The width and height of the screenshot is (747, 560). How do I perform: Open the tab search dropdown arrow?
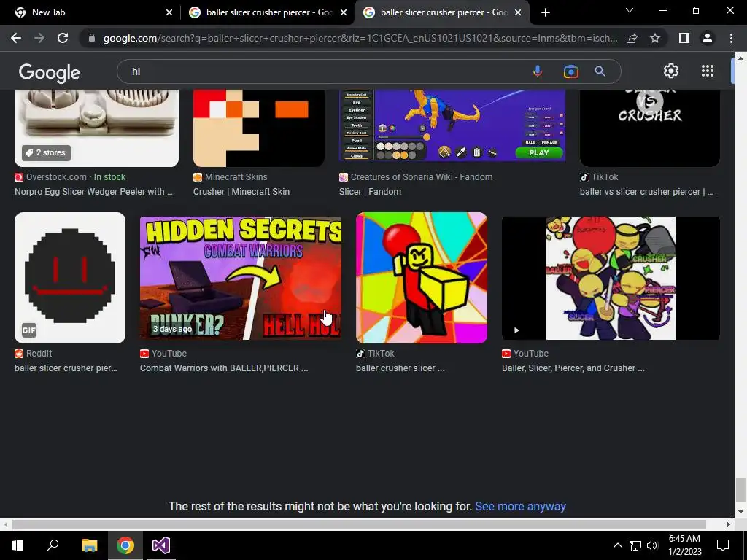[x=630, y=10]
